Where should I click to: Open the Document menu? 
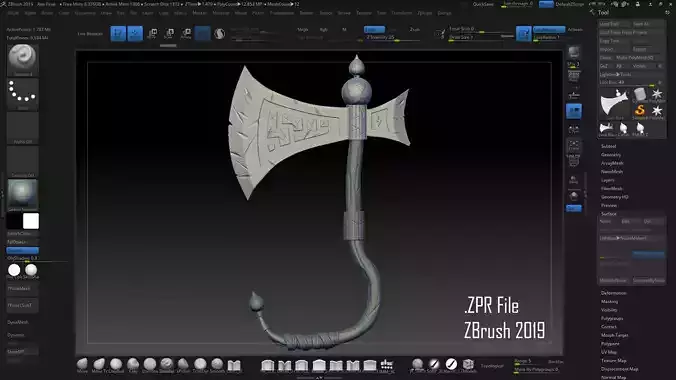click(x=84, y=13)
